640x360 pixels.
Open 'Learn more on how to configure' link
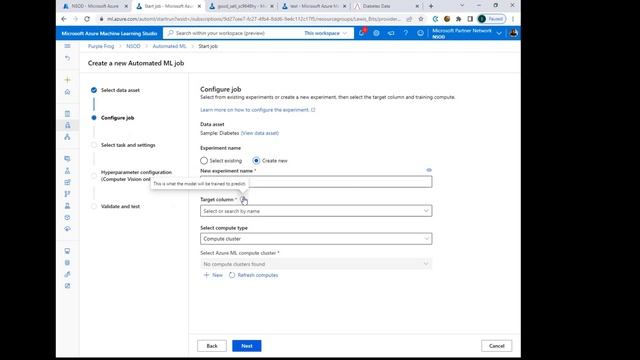(x=258, y=110)
